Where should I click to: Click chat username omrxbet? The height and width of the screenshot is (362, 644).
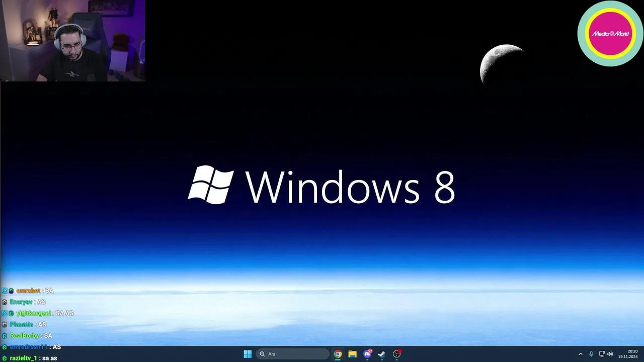[28, 291]
